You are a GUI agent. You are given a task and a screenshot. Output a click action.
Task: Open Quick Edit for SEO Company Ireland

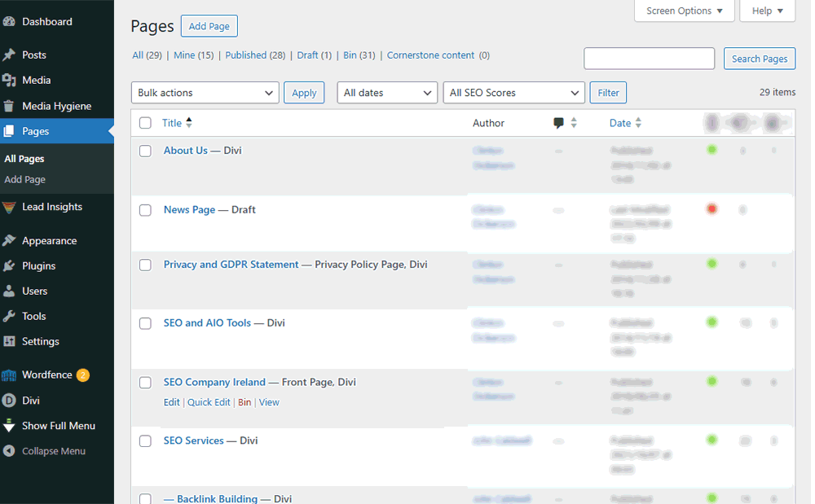pos(209,402)
